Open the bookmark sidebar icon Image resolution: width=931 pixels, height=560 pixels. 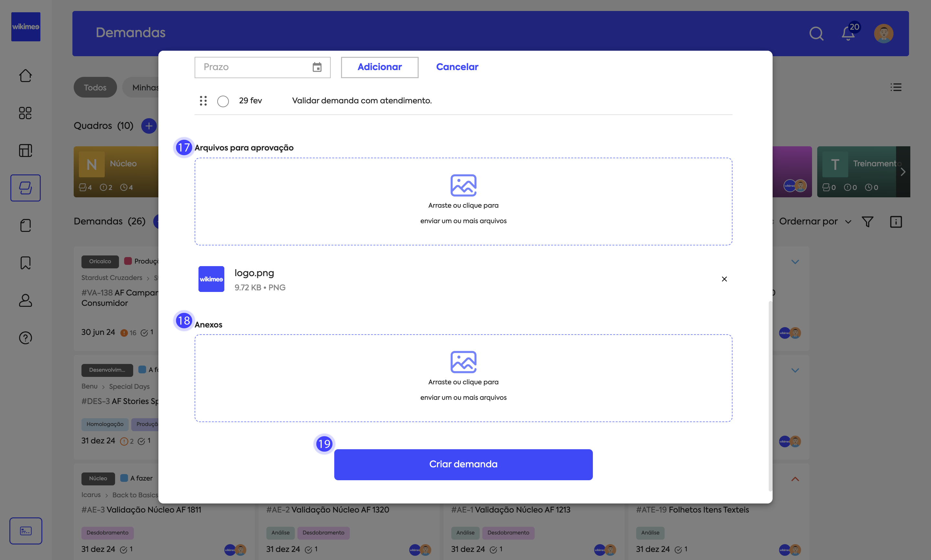pyautogui.click(x=25, y=263)
